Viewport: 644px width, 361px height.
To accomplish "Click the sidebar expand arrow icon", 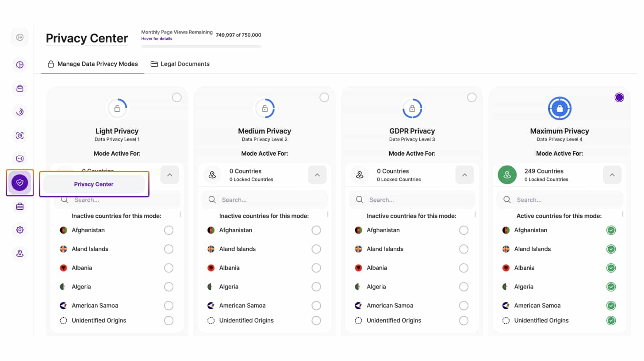I will [19, 38].
